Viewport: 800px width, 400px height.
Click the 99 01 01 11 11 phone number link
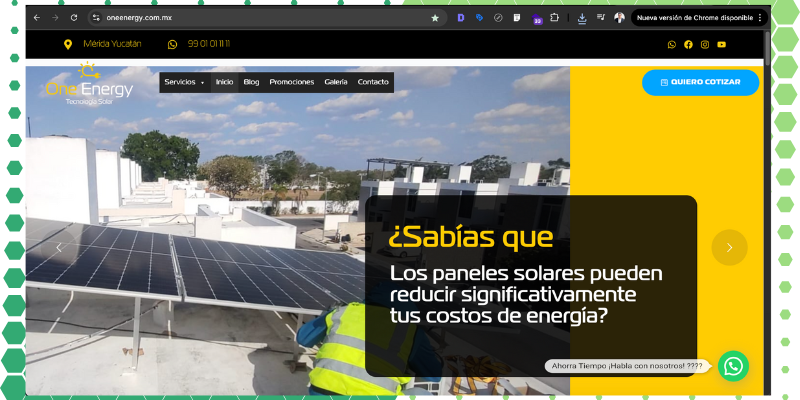point(208,44)
